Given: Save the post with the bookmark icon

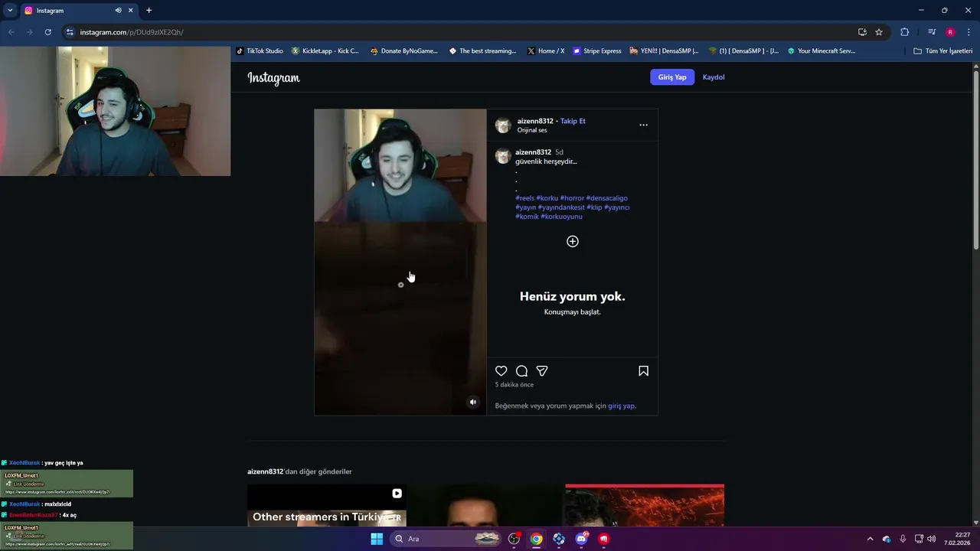Looking at the screenshot, I should (643, 371).
